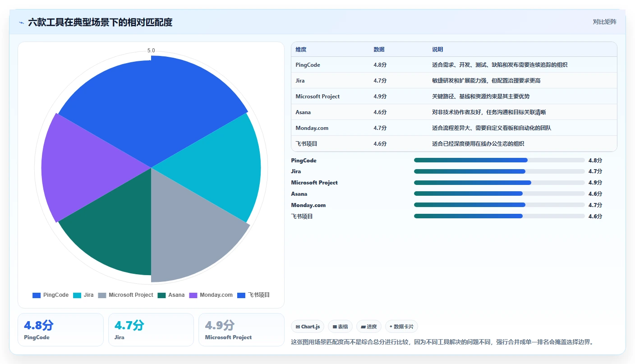Click the 飞书项目 cell in the table
The width and height of the screenshot is (635, 364).
click(306, 144)
